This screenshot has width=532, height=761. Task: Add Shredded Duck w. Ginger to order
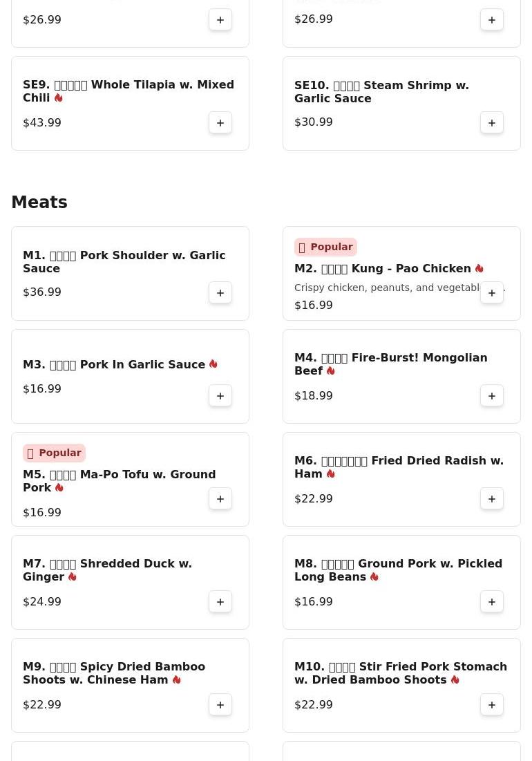point(220,602)
